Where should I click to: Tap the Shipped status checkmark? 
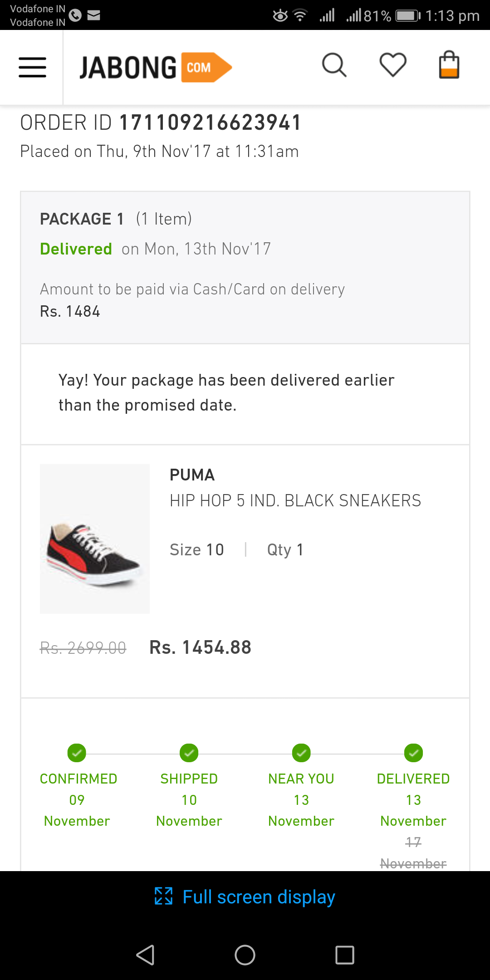point(189,753)
